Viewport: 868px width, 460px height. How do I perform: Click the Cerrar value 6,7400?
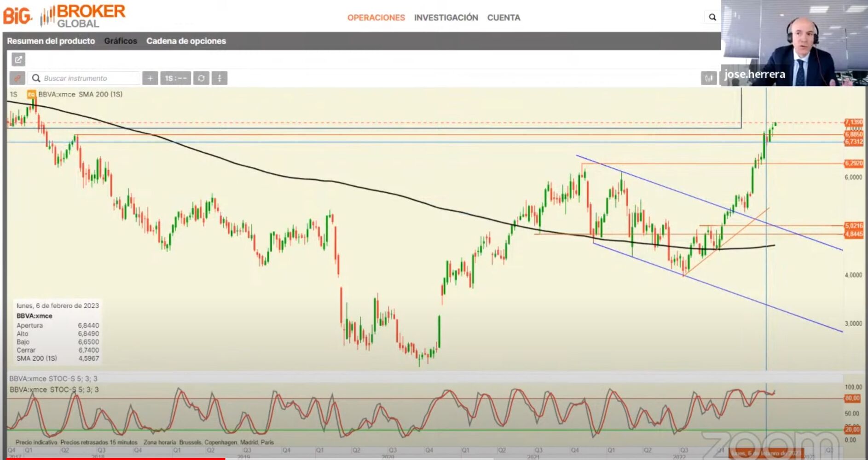click(88, 350)
